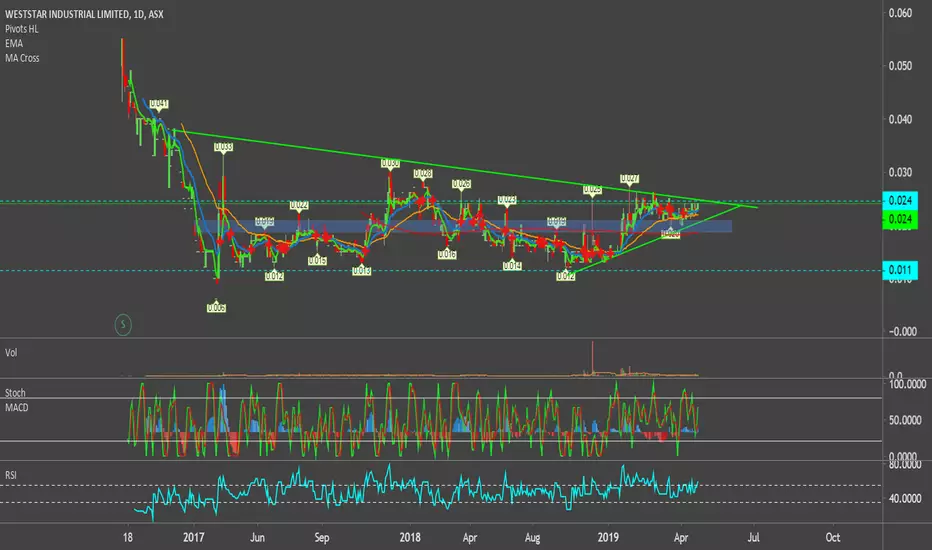Click the Vol pane label
Image resolution: width=932 pixels, height=550 pixels.
pyautogui.click(x=11, y=353)
